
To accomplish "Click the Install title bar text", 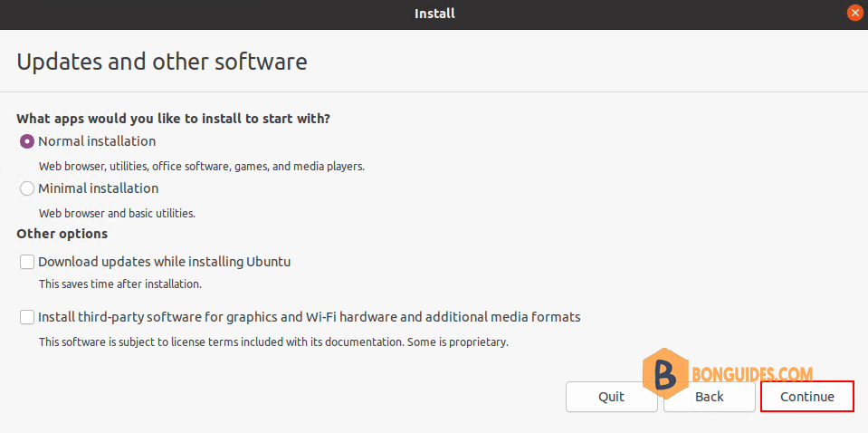I will click(434, 14).
